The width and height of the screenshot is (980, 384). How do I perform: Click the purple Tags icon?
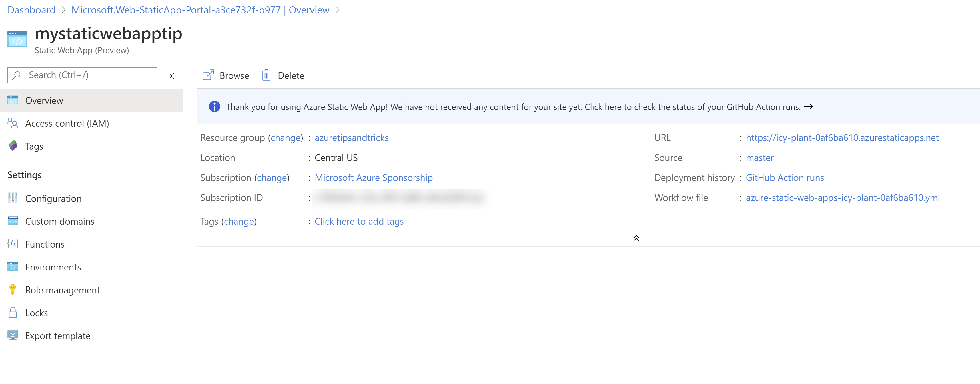pyautogui.click(x=13, y=146)
